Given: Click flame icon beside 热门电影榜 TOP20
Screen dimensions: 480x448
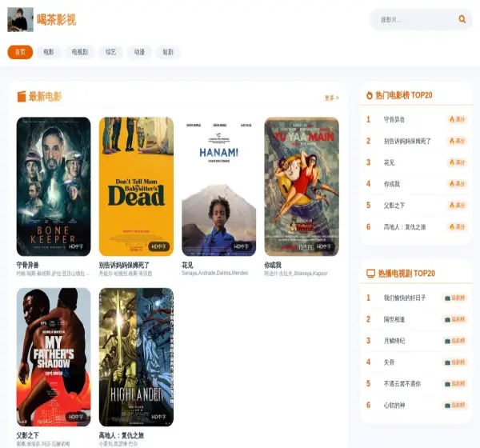Looking at the screenshot, I should click(370, 95).
